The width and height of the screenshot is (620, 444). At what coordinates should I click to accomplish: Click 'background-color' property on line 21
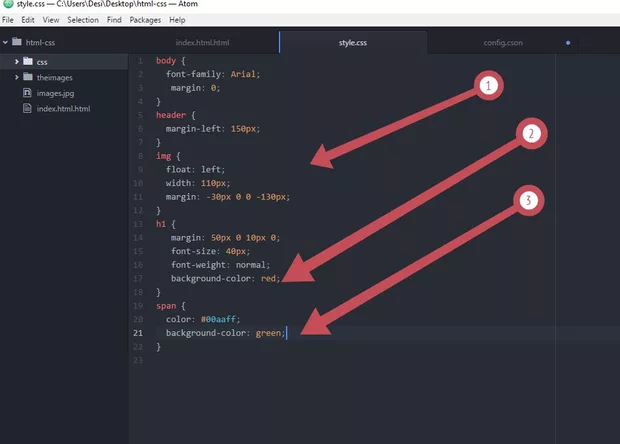coord(206,333)
